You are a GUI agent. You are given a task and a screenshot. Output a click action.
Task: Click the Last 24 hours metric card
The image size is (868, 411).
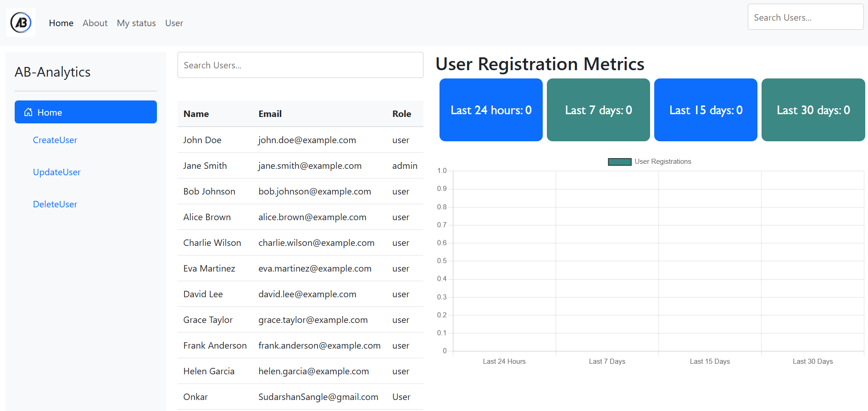(491, 110)
